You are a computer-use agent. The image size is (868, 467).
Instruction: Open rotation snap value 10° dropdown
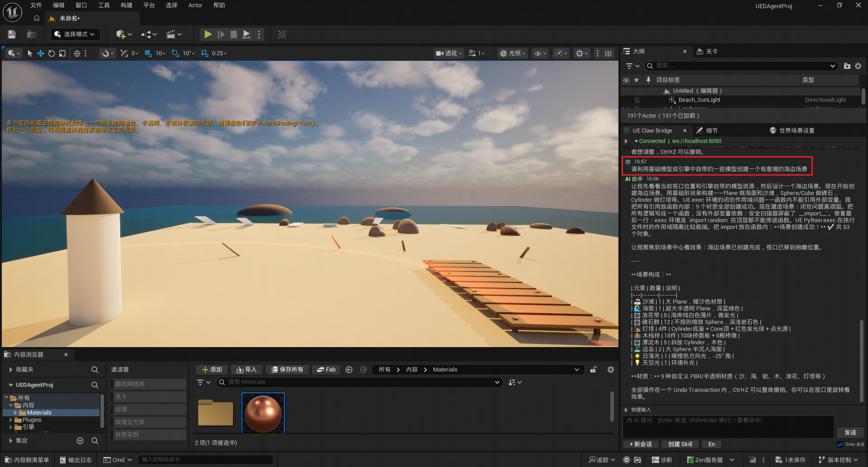click(189, 53)
